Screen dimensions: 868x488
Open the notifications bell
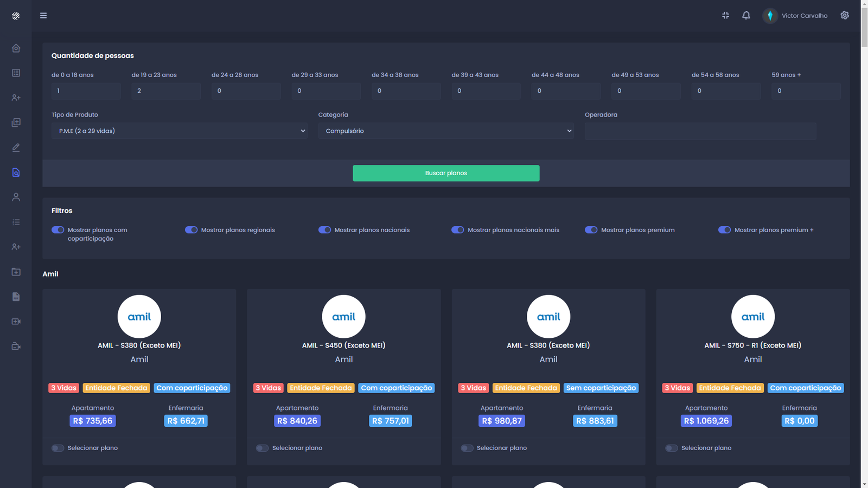(x=746, y=15)
